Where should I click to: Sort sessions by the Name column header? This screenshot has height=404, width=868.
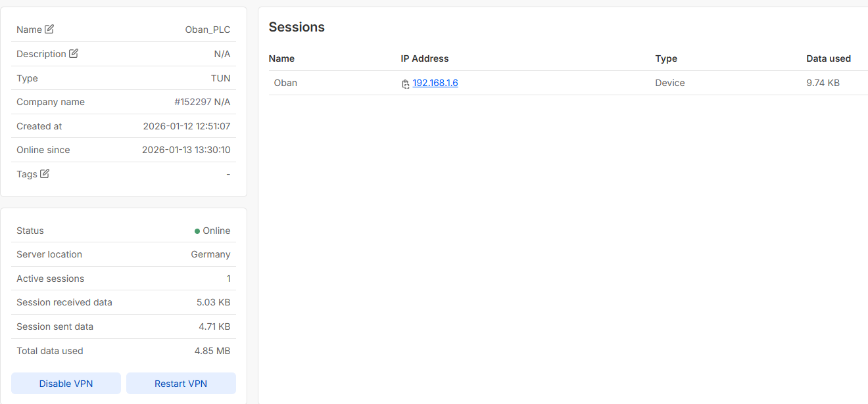281,58
